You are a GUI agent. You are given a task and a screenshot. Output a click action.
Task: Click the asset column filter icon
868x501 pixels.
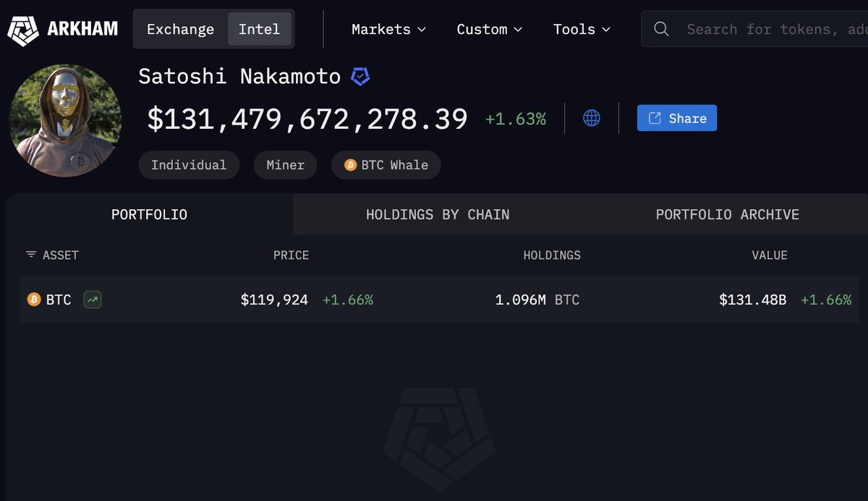(31, 255)
